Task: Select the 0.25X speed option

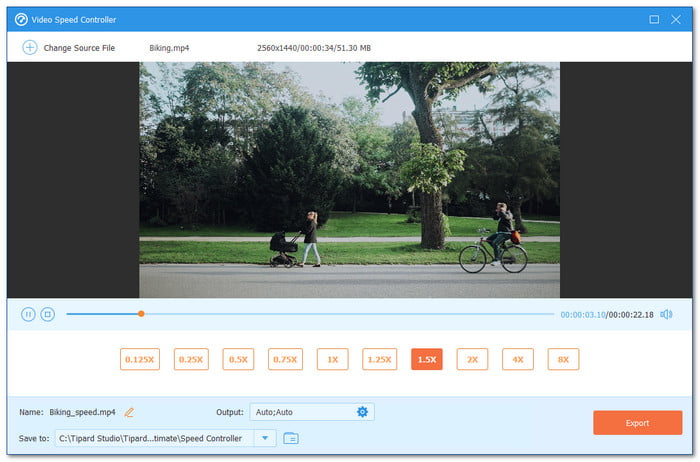Action: pos(191,359)
